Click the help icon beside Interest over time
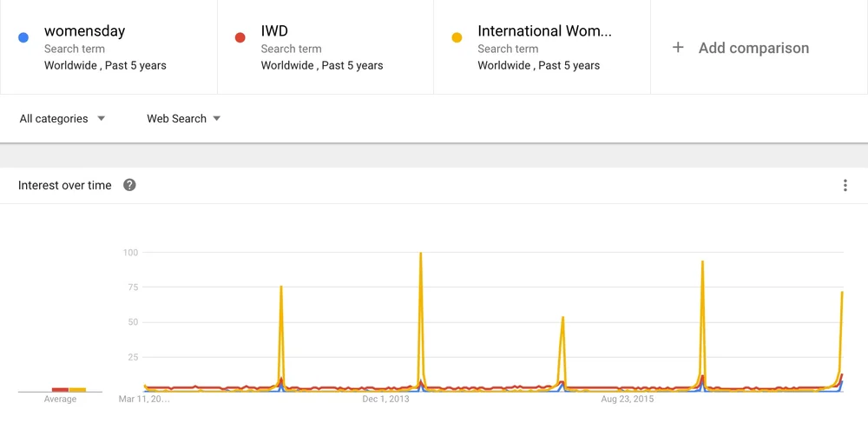This screenshot has width=868, height=443. tap(129, 185)
